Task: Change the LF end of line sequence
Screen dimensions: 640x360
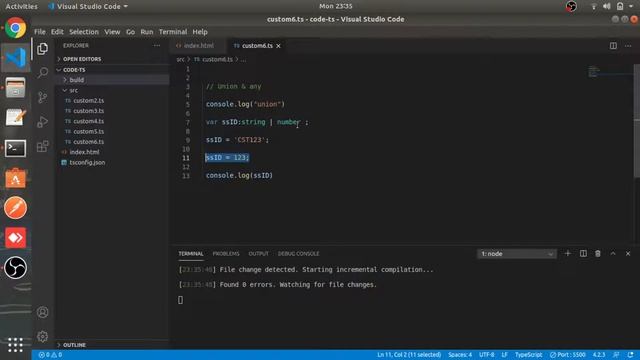Action: 504,355
